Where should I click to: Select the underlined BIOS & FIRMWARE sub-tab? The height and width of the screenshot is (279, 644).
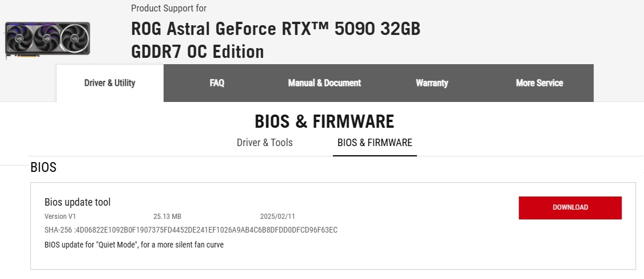(375, 143)
